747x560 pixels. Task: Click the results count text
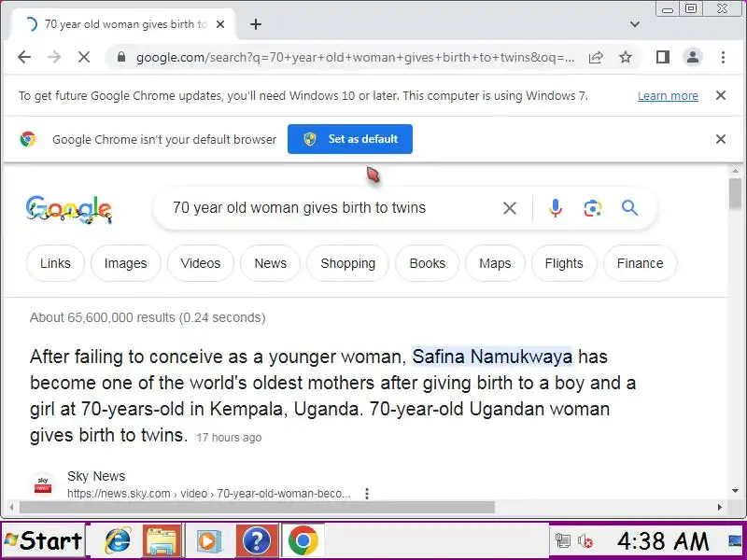pyautogui.click(x=148, y=317)
